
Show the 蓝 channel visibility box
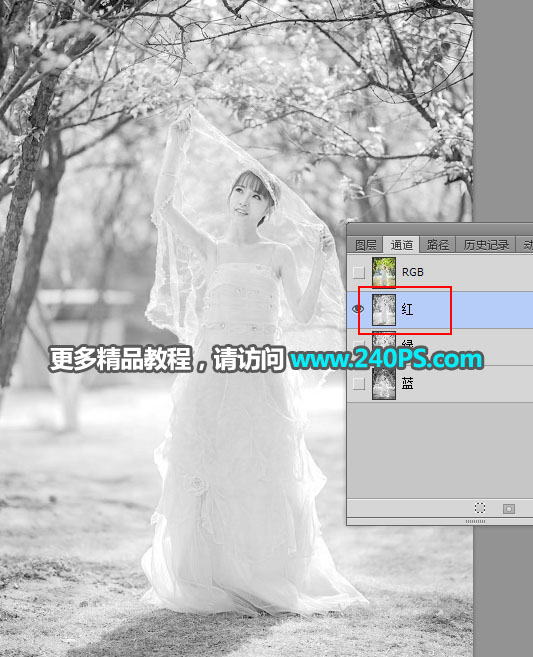coord(358,383)
